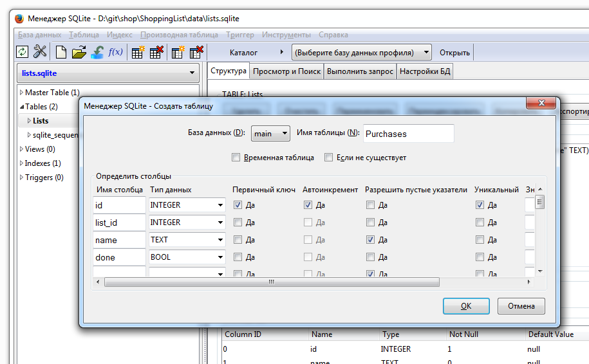Click the vertical scrollbar thumb in columns grid
Viewport: 589px width, 364px height.
[539, 202]
